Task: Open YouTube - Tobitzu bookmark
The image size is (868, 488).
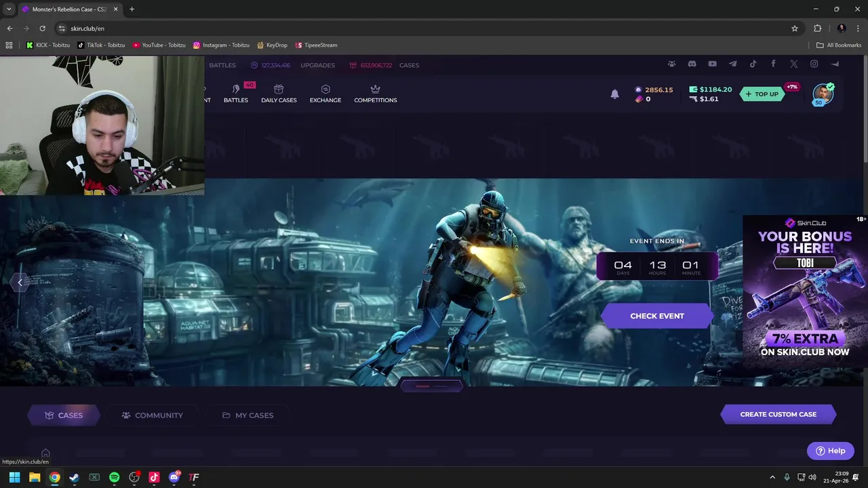Action: pyautogui.click(x=159, y=45)
